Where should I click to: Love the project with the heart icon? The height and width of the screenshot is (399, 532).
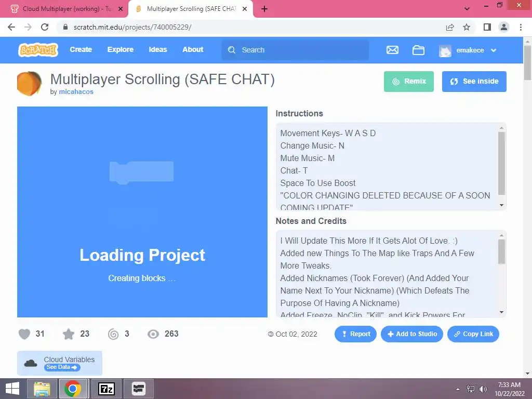[24, 334]
